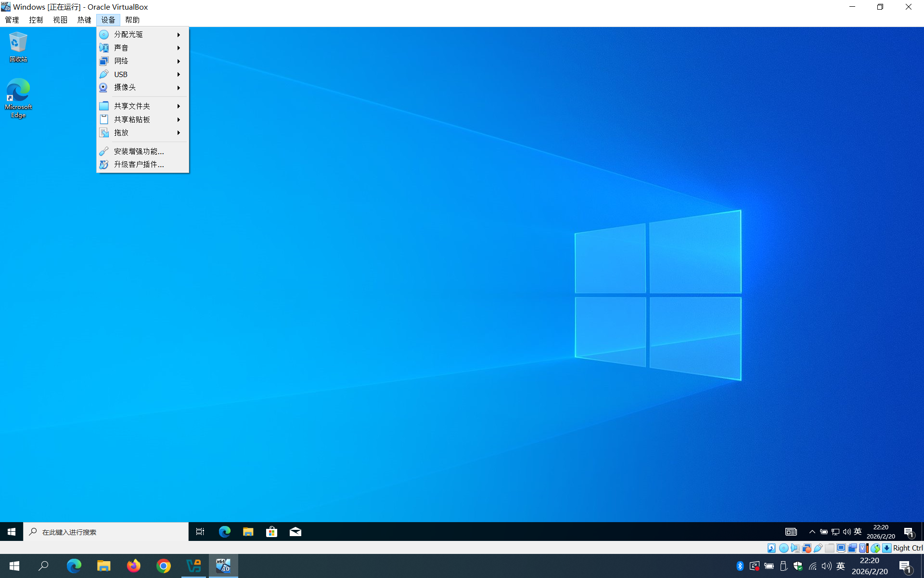Click the audio status bar icon
The image size is (924, 578).
coord(796,548)
